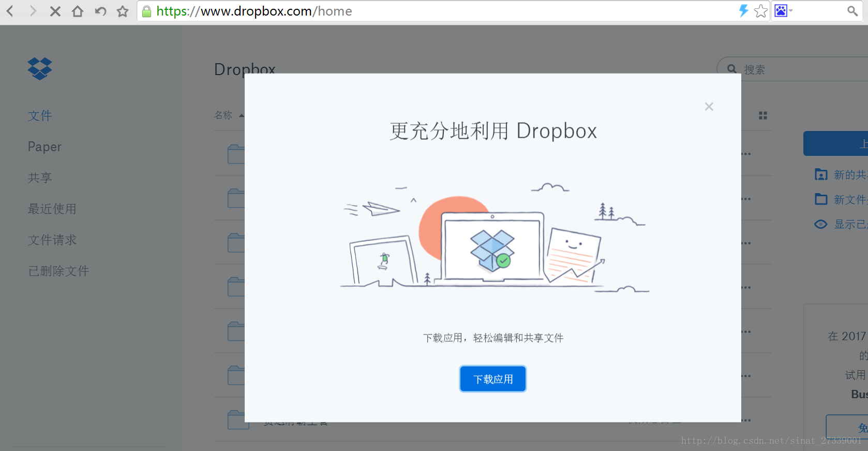
Task: Click the new folder icon
Action: click(821, 199)
